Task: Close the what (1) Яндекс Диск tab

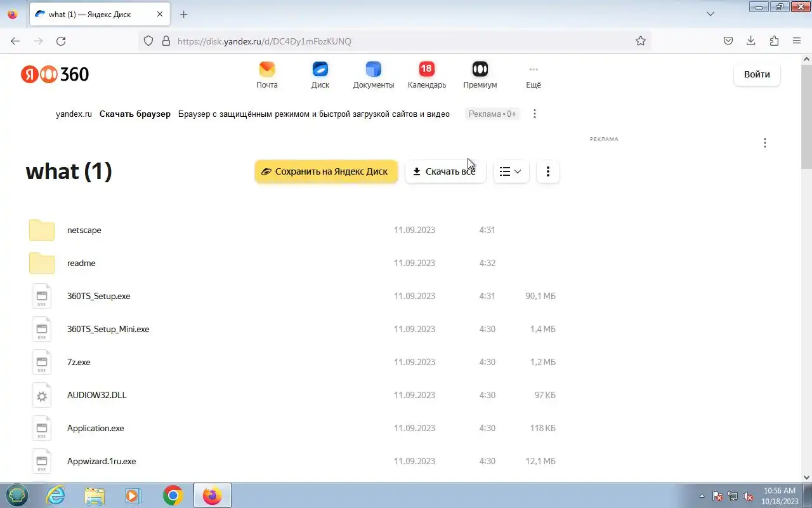Action: (160, 14)
